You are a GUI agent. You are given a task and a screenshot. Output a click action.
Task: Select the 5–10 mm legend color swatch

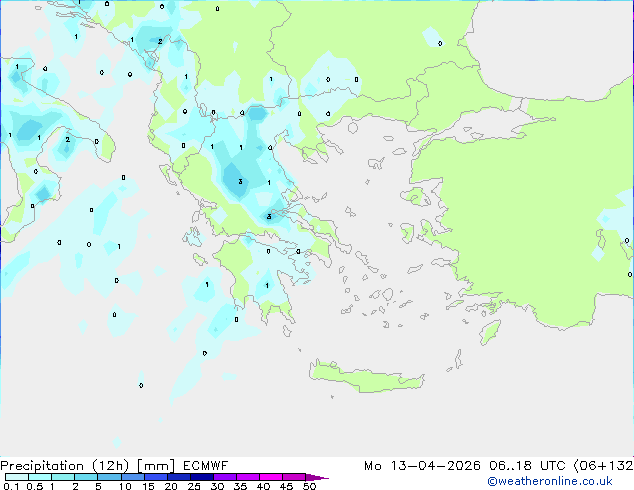pyautogui.click(x=109, y=477)
